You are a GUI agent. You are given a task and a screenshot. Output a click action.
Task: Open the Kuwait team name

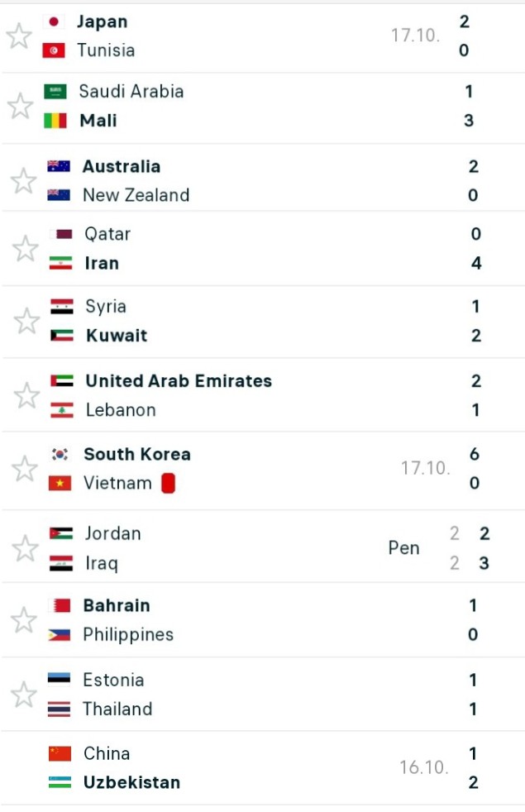tap(117, 336)
